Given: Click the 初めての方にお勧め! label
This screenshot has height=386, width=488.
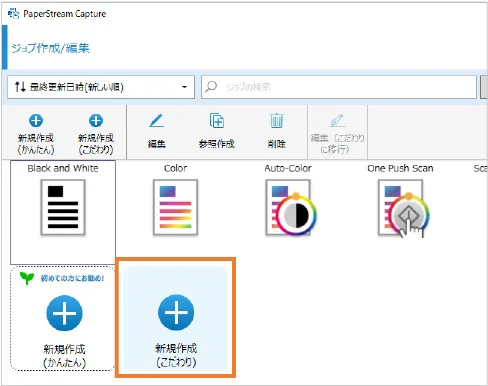Looking at the screenshot, I should [72, 278].
